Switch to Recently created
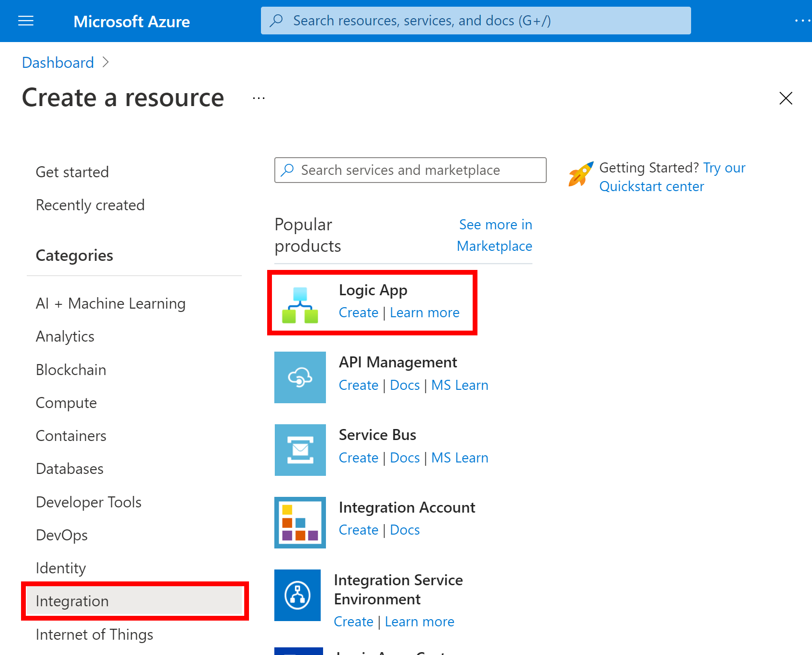This screenshot has width=812, height=655. pos(90,204)
